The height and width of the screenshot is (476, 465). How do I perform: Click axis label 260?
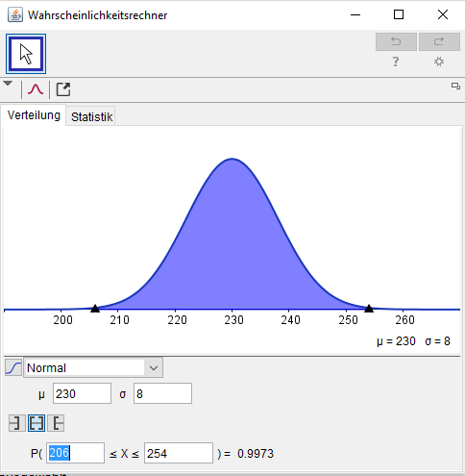tap(404, 320)
